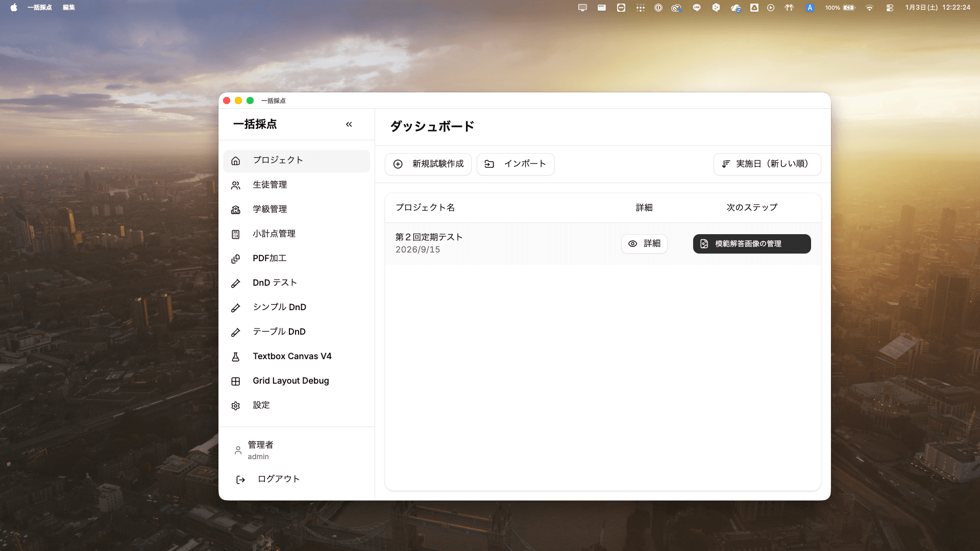Click the ログアウト arrow icon
Image resolution: width=980 pixels, height=551 pixels.
[x=240, y=479]
